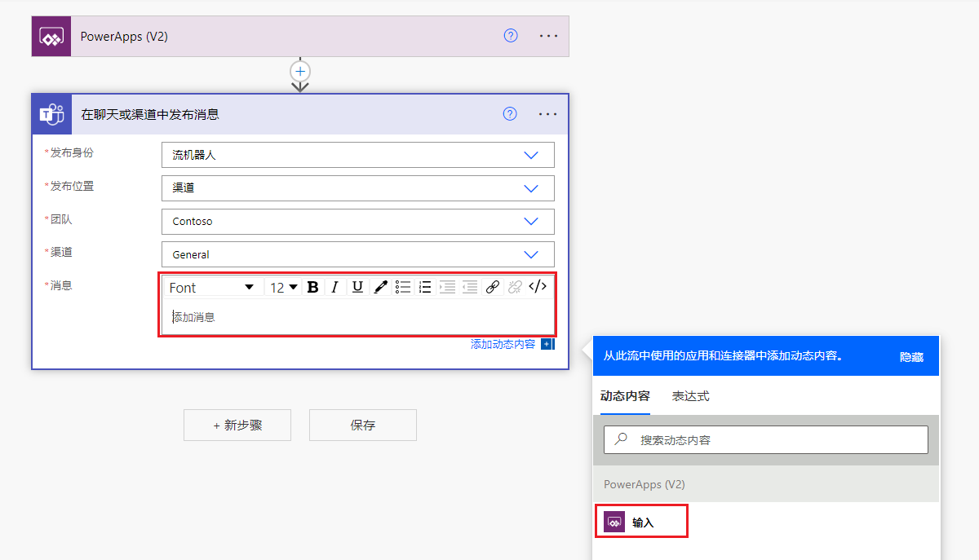The image size is (979, 560).
Task: Toggle bold formatting in the message editor
Action: click(312, 287)
